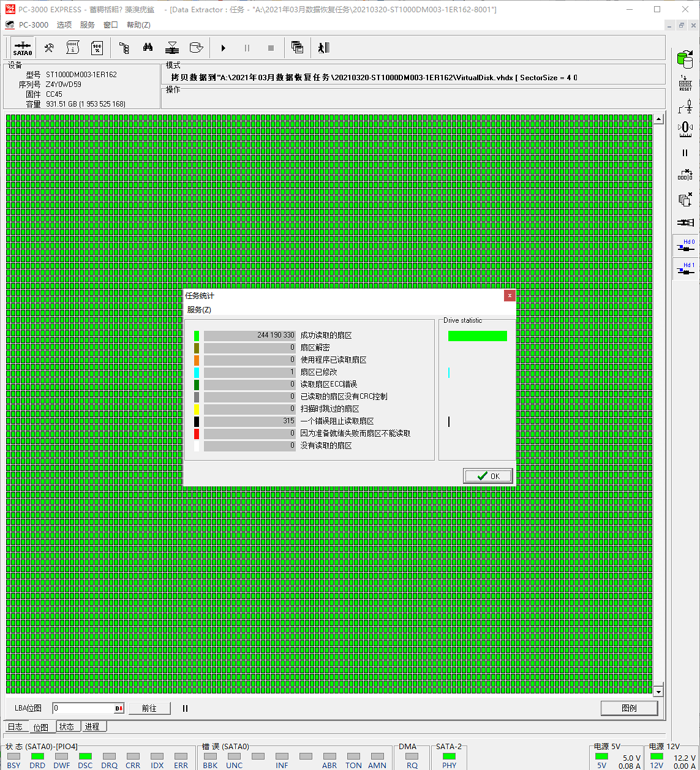The height and width of the screenshot is (770, 700).
Task: Click the exit running man icon
Action: click(323, 48)
